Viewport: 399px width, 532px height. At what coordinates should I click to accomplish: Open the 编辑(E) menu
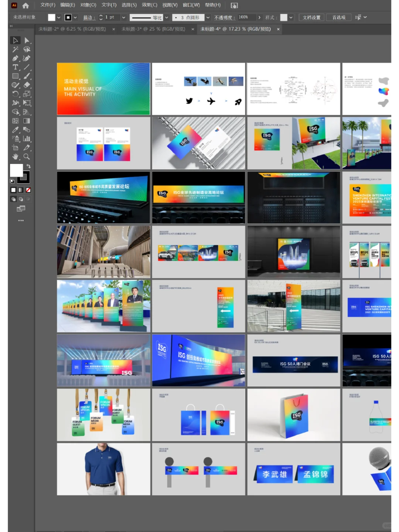(x=68, y=5)
